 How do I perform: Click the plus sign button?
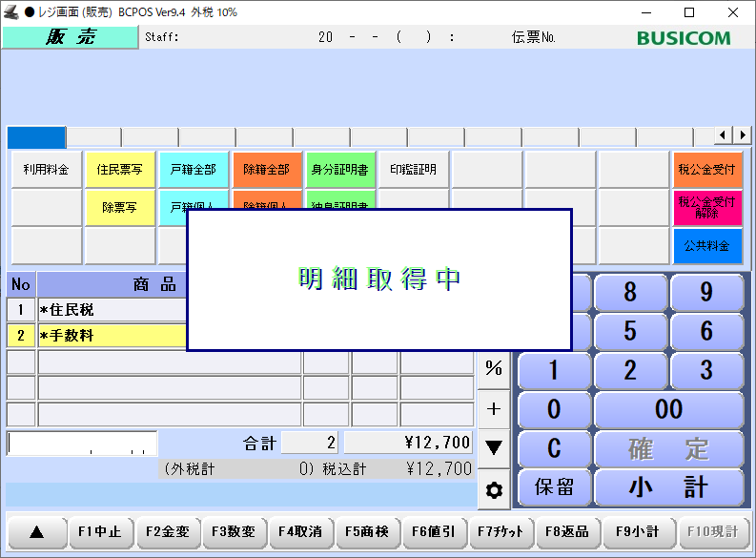pyautogui.click(x=494, y=408)
